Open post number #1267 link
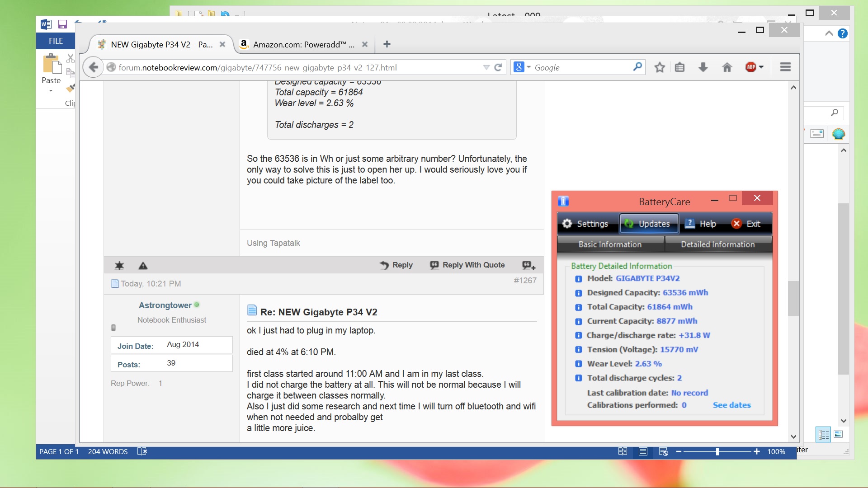The width and height of the screenshot is (868, 488). click(525, 281)
